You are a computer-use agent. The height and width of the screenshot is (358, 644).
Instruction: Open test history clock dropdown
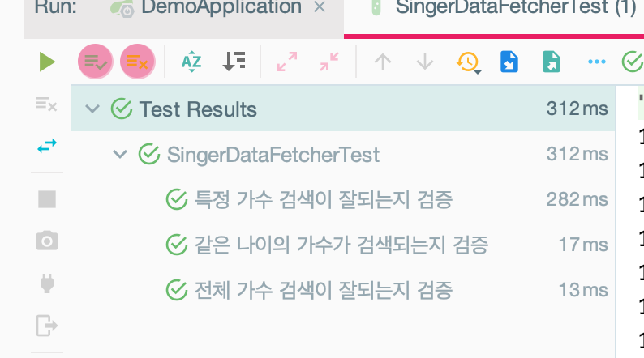pos(468,62)
